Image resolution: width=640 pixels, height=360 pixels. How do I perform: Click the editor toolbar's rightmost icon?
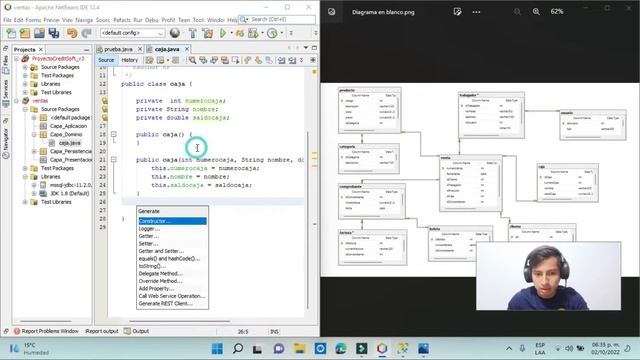pos(313,60)
